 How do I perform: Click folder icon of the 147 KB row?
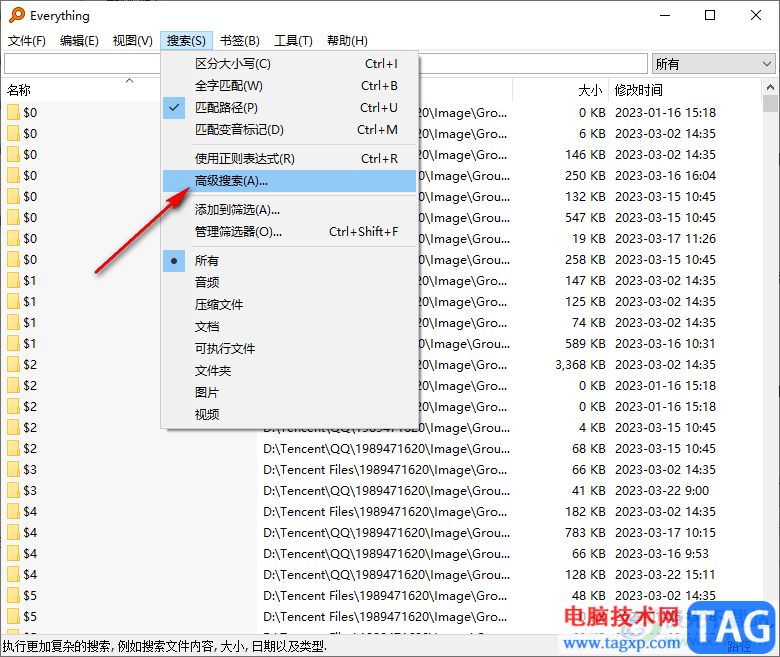tap(13, 281)
